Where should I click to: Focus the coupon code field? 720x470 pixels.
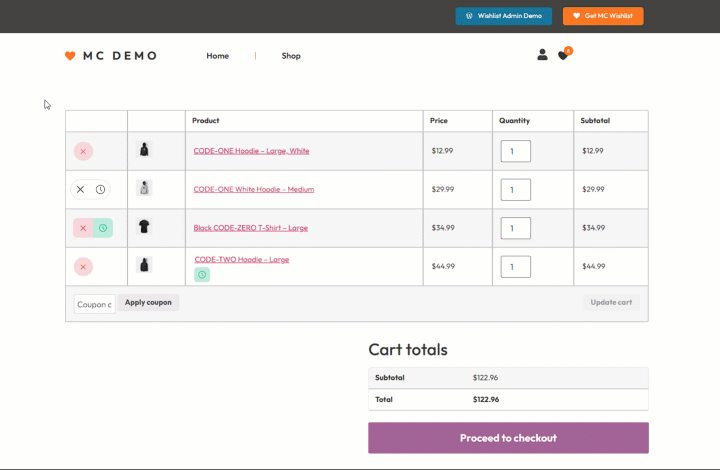pyautogui.click(x=95, y=304)
